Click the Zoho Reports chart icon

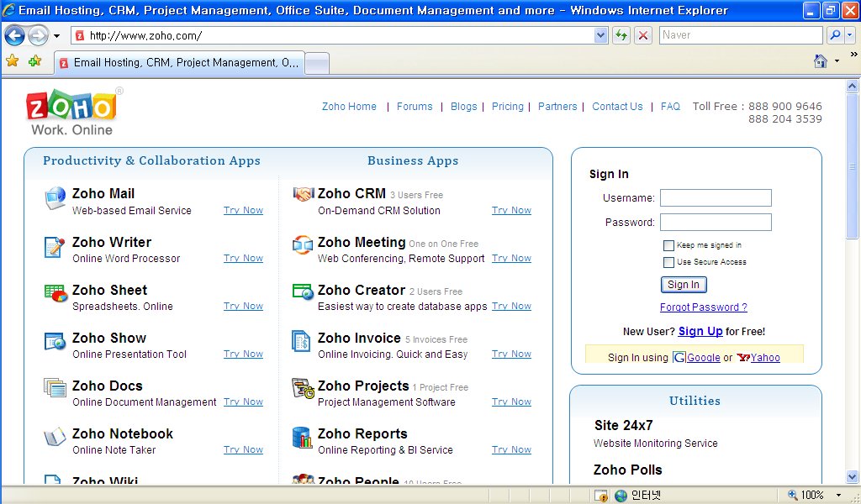point(303,437)
